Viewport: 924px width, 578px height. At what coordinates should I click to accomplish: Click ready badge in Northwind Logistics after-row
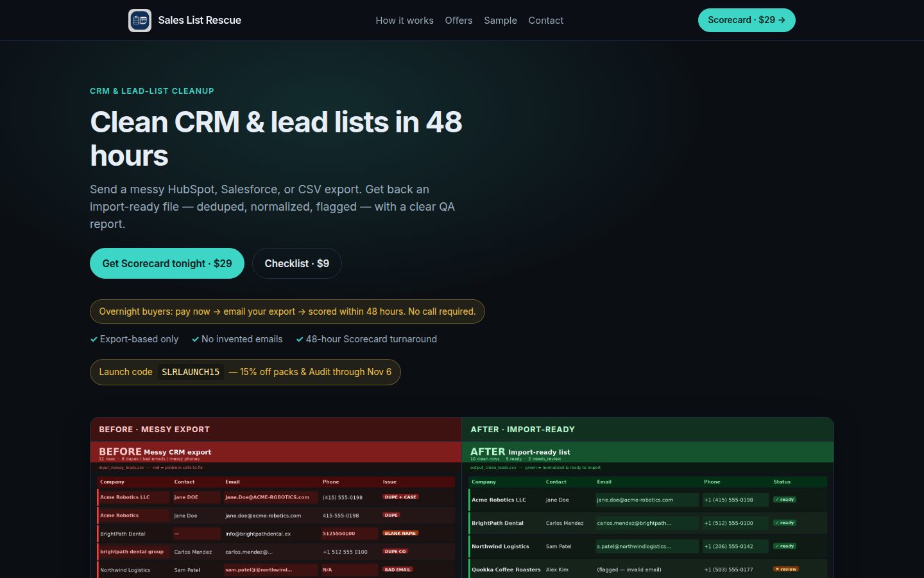(x=785, y=546)
